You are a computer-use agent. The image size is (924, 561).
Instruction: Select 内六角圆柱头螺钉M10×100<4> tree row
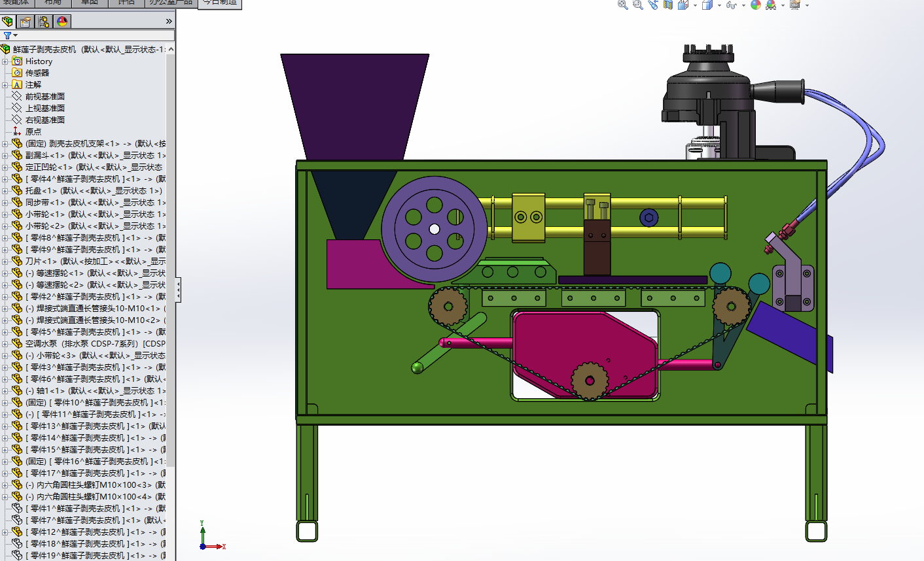[x=88, y=496]
